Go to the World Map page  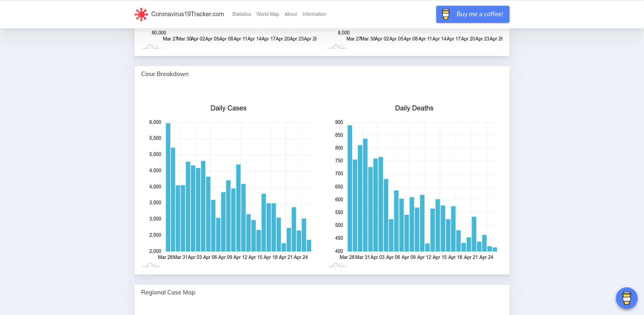[x=268, y=14]
